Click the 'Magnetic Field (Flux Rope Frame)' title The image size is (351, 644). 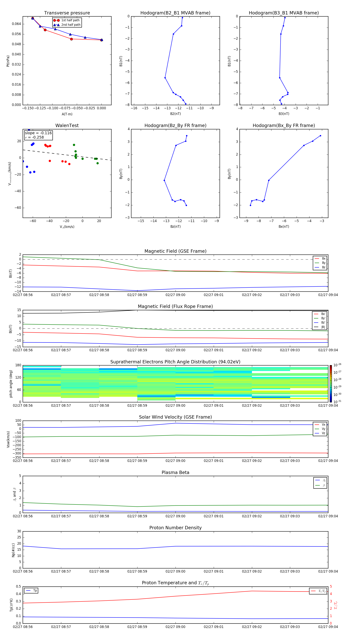(x=175, y=306)
